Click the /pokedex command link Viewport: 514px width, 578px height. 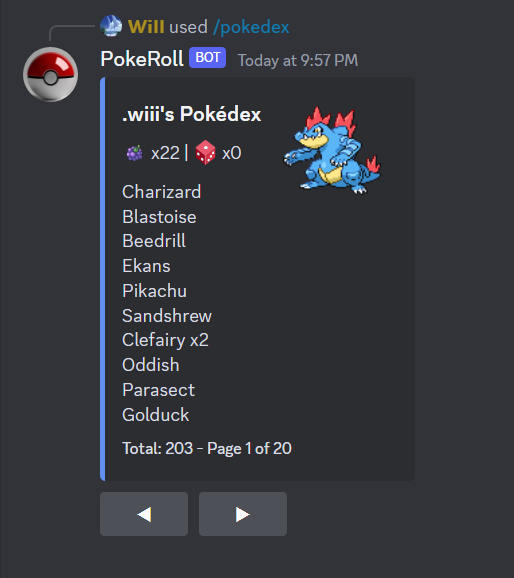pos(251,27)
